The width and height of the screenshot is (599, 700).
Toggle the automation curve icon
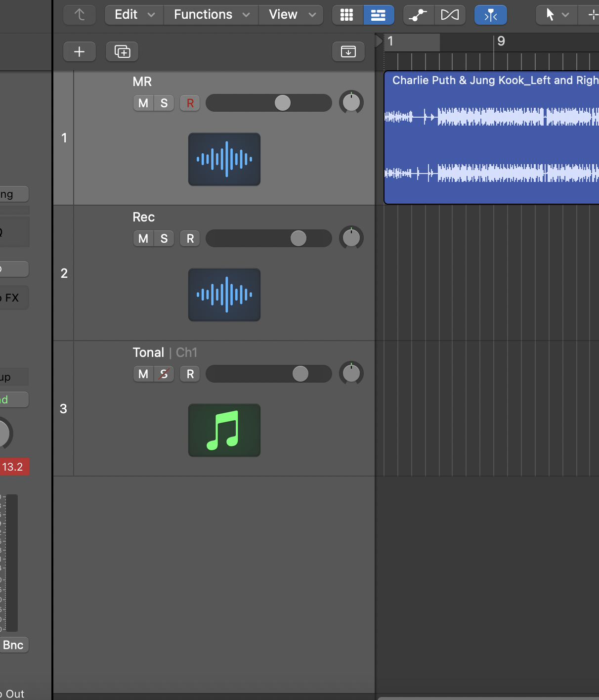(418, 15)
